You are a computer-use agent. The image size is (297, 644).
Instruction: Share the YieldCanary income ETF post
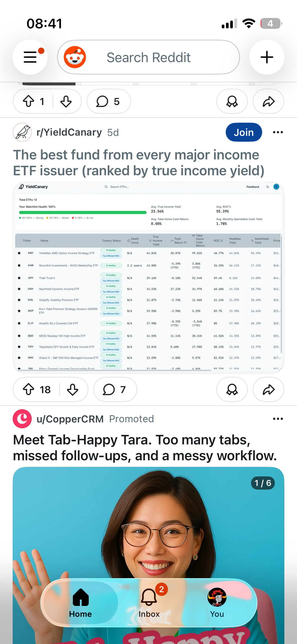click(x=268, y=389)
